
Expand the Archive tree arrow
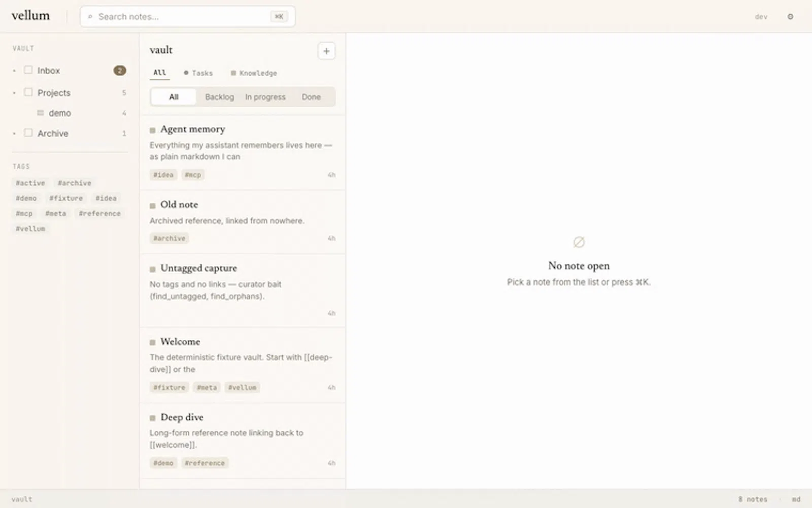click(14, 134)
